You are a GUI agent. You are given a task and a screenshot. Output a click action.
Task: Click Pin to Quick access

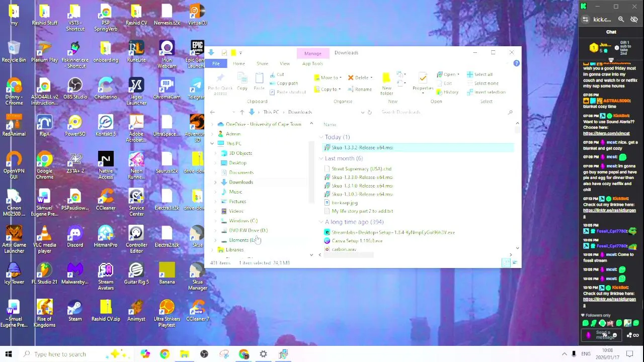220,84
